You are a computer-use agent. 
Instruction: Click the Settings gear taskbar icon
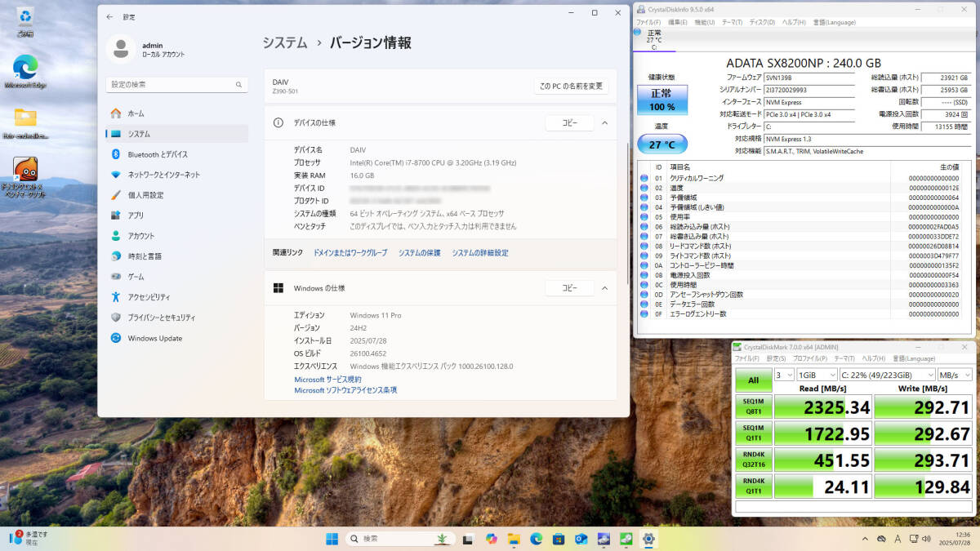pyautogui.click(x=648, y=539)
